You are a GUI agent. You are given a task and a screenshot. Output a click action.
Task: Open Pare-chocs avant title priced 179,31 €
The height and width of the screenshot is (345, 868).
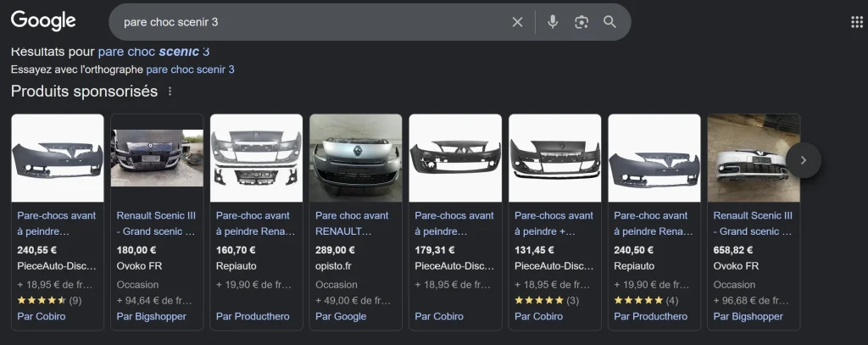pos(454,223)
